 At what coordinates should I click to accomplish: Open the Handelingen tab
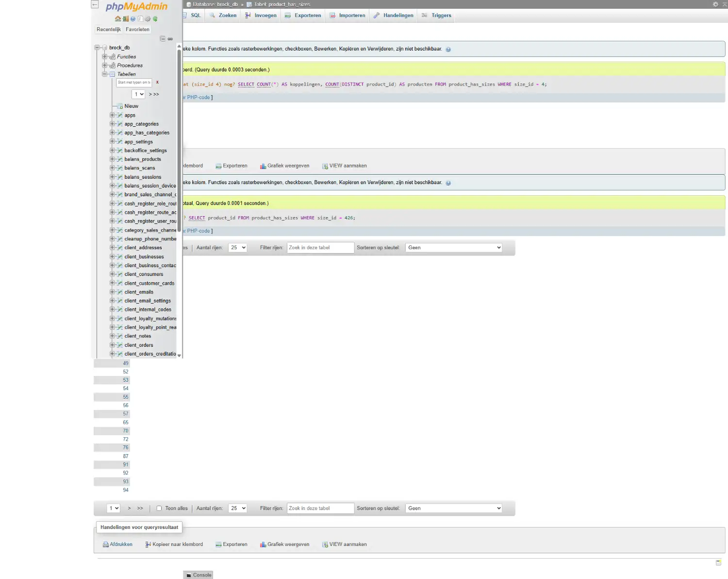point(393,16)
